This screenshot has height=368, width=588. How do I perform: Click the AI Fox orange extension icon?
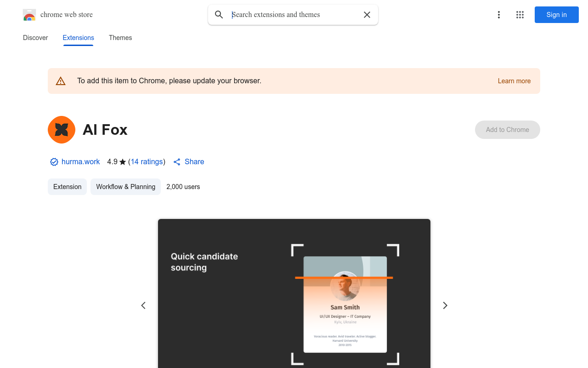tap(62, 130)
